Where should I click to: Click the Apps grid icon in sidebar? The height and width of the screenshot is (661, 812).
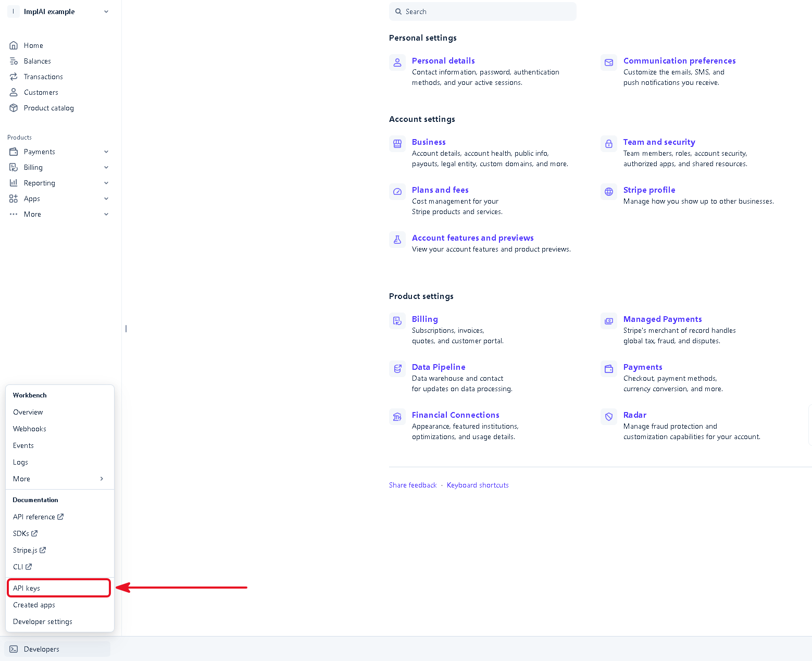click(14, 198)
